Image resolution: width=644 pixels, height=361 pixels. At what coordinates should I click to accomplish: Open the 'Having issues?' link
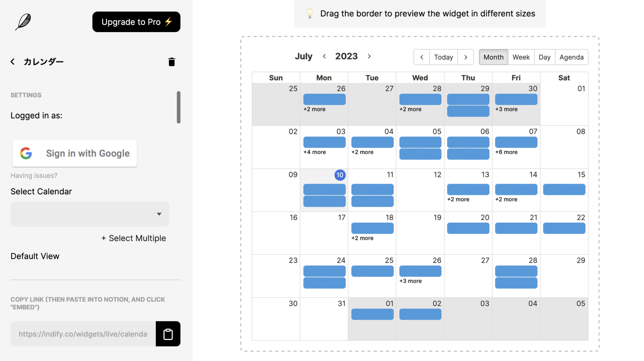point(34,175)
